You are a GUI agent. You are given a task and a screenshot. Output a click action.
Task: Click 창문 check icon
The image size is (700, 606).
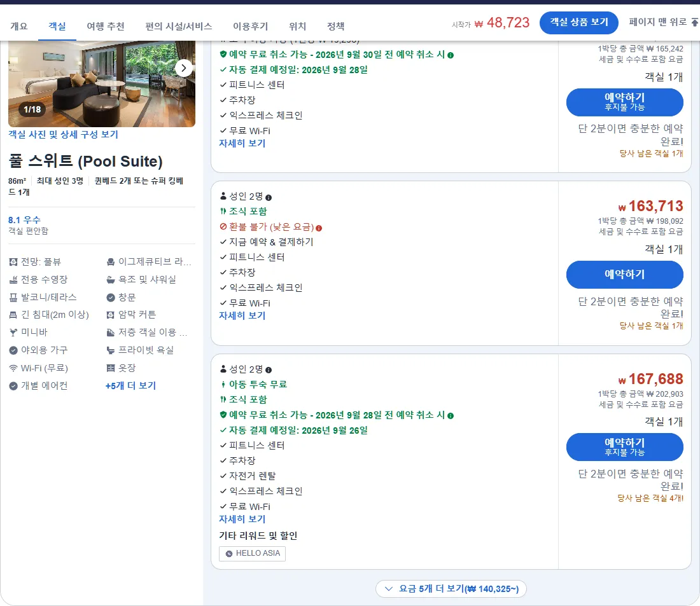[x=111, y=298]
